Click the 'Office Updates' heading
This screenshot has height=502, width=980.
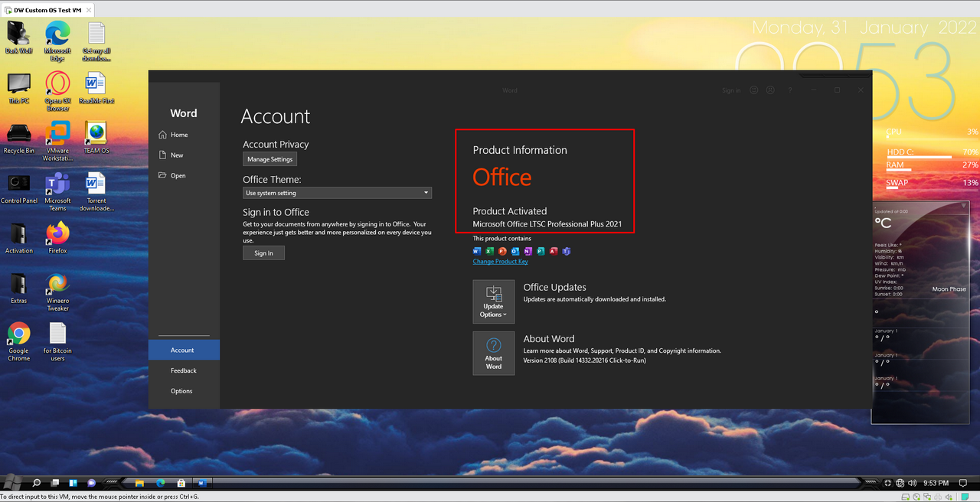555,288
